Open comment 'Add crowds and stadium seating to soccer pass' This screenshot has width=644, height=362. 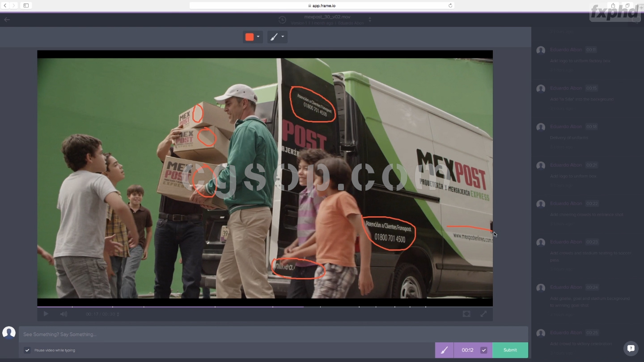click(590, 256)
